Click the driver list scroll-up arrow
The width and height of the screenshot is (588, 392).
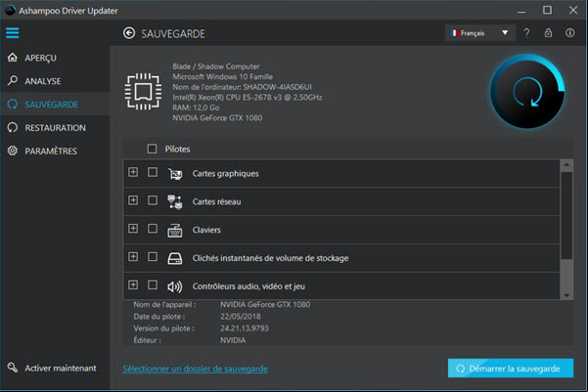click(566, 165)
